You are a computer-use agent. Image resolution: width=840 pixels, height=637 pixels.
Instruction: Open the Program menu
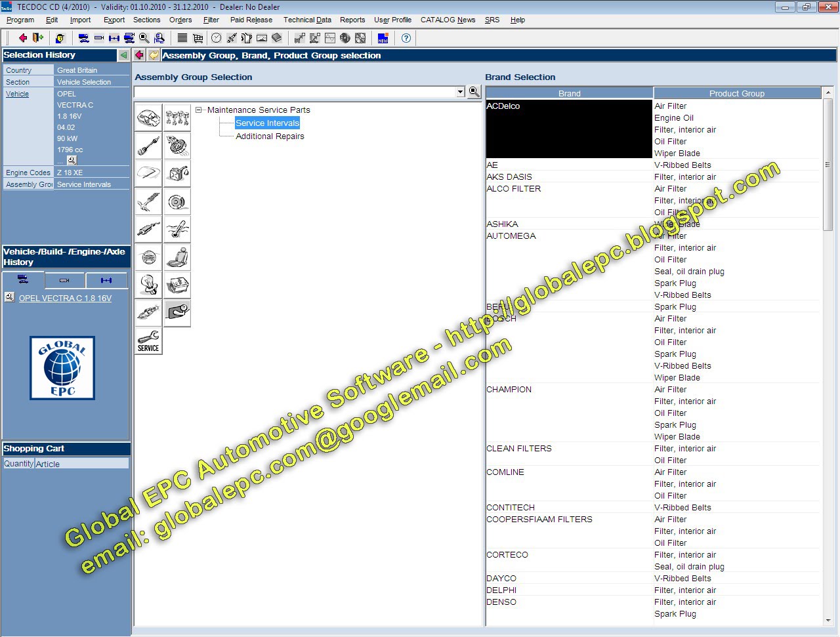(x=20, y=20)
